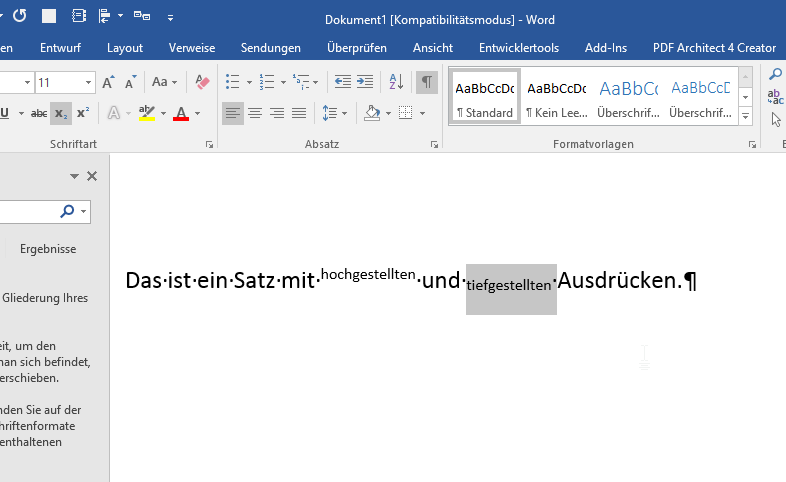The height and width of the screenshot is (482, 786).
Task: Switch to Entwicklertools tab
Action: click(519, 48)
